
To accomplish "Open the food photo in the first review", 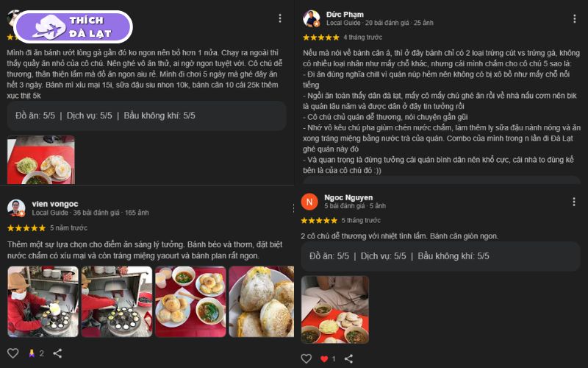I will point(41,160).
